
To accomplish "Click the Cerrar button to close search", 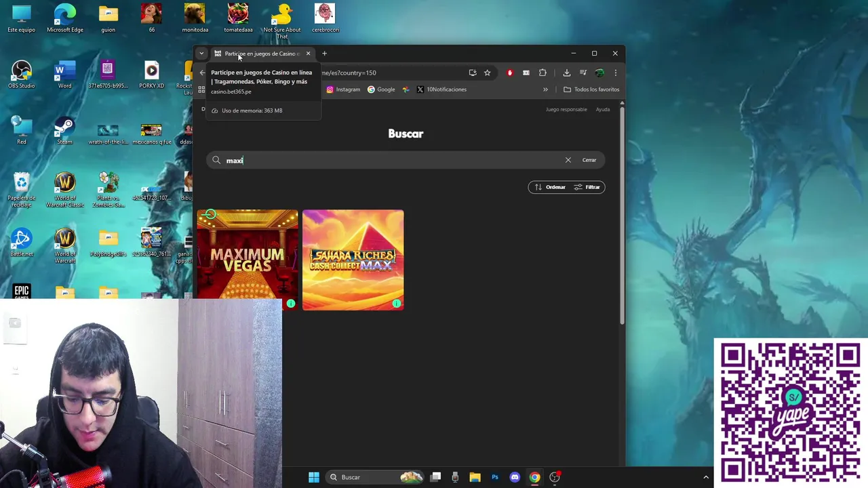I will pos(589,160).
